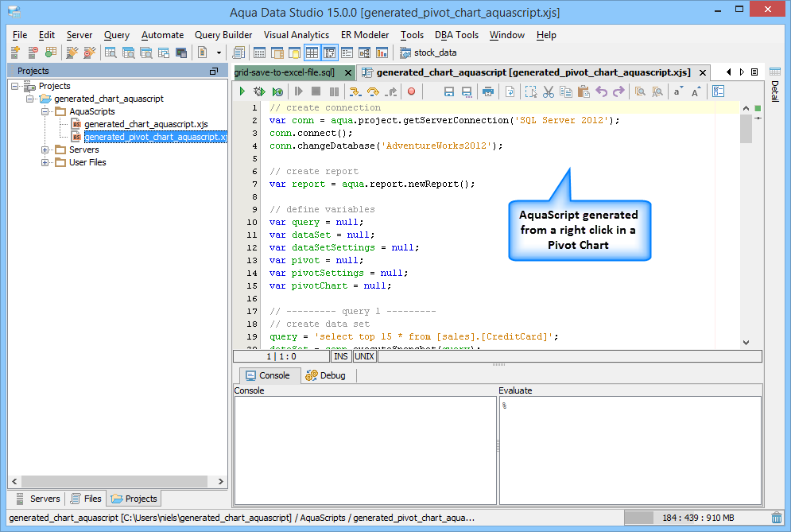Close the grid-save-to-excel-file.sql tab
The width and height of the screenshot is (791, 532).
click(347, 72)
